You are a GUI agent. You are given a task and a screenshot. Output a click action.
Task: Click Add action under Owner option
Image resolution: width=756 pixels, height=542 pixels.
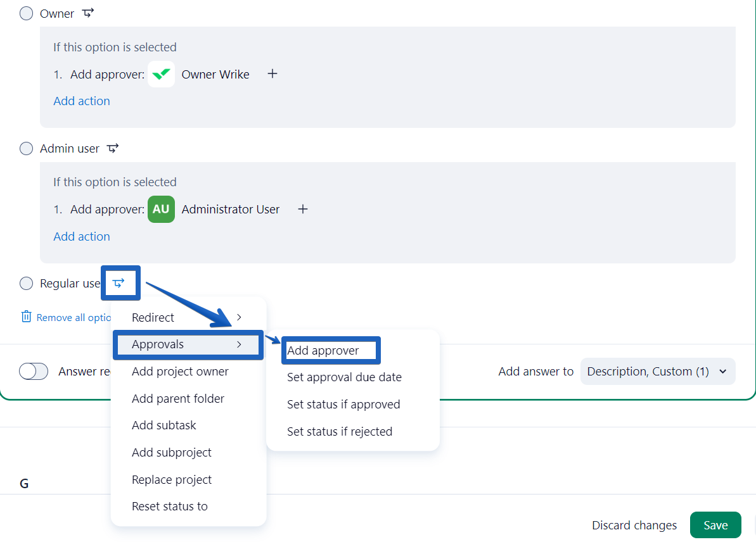coord(82,101)
